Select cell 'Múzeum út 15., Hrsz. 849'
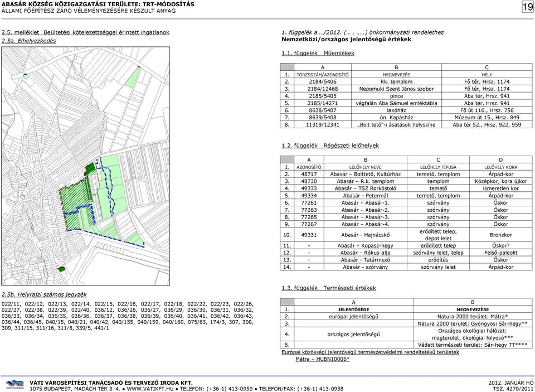 point(487,118)
